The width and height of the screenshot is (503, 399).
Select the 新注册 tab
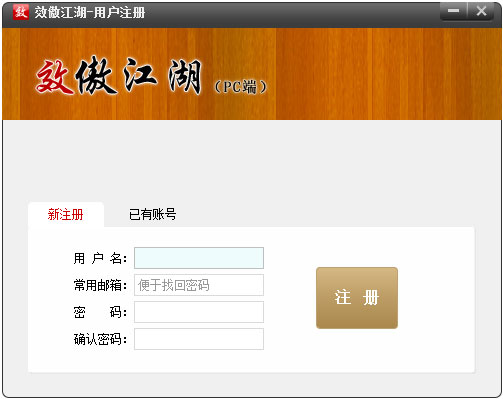[x=66, y=214]
